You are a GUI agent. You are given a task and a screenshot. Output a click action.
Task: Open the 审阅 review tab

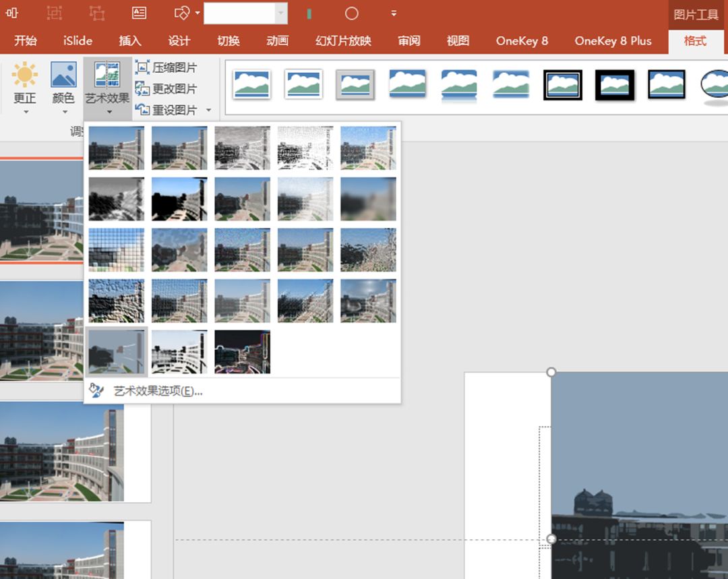409,41
